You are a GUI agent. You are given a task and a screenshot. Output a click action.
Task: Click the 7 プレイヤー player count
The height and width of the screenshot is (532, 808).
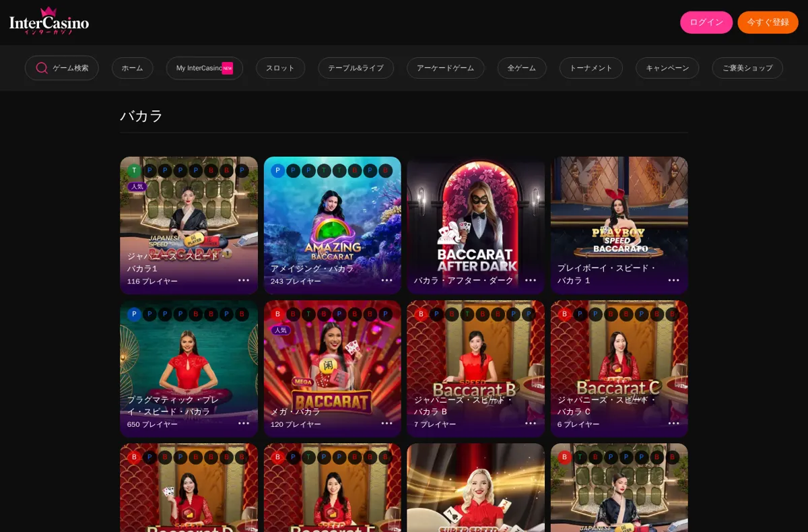coord(435,424)
